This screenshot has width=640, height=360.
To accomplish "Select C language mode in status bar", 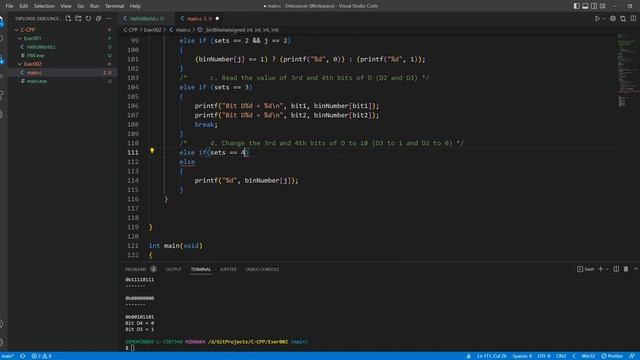I will click(x=574, y=356).
